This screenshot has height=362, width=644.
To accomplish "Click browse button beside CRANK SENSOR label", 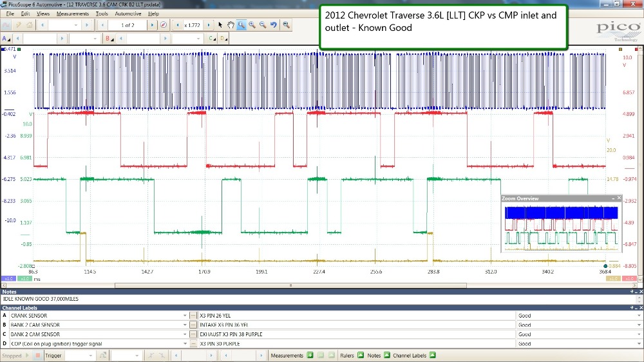I will (x=193, y=316).
